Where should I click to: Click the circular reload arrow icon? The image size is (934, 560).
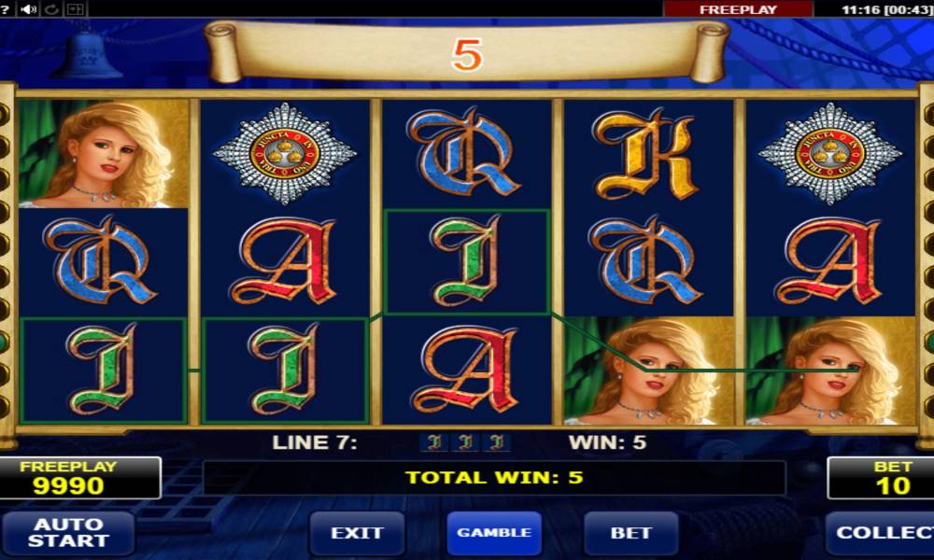51,9
